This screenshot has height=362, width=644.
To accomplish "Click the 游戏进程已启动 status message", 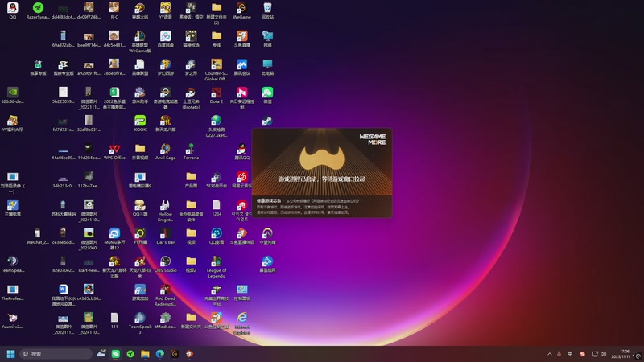I will click(x=321, y=179).
